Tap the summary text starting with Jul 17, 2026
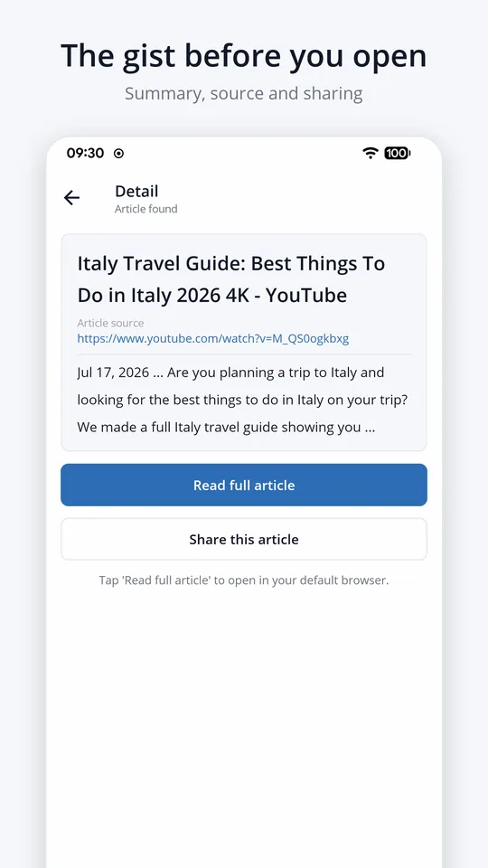The width and height of the screenshot is (488, 868). (242, 401)
